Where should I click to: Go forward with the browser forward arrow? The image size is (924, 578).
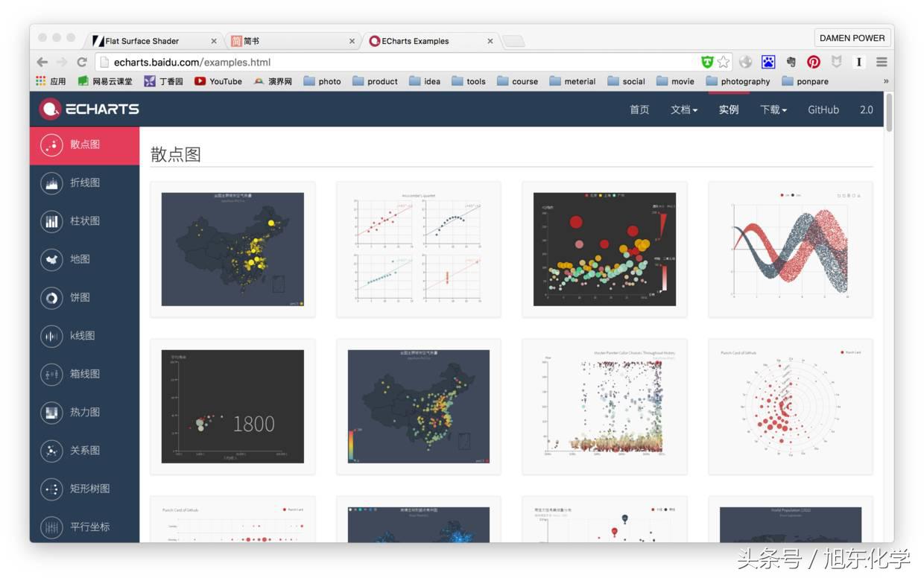click(62, 62)
